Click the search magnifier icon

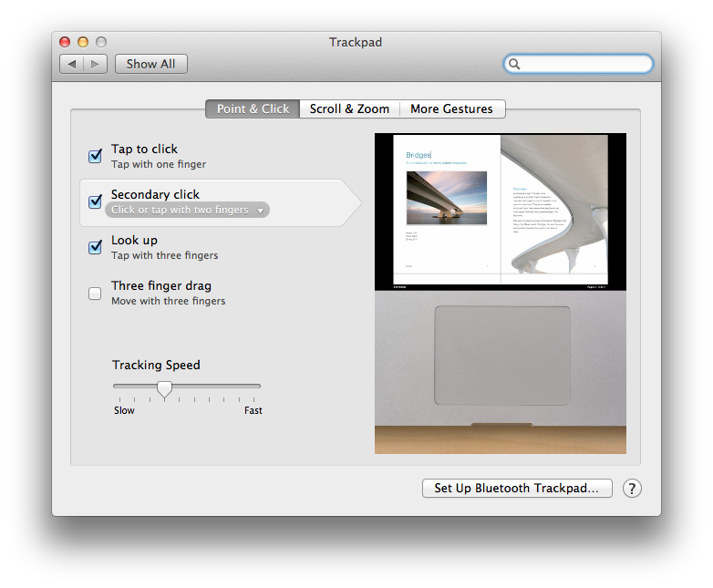tap(514, 64)
